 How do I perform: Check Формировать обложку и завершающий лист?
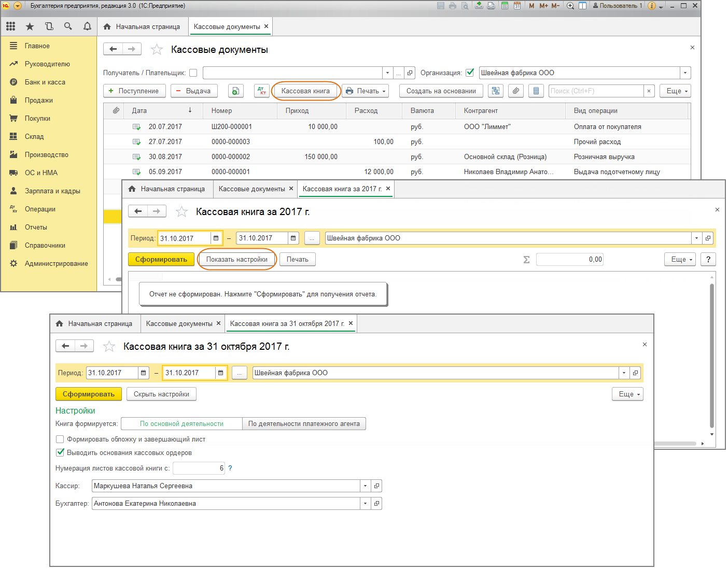60,439
